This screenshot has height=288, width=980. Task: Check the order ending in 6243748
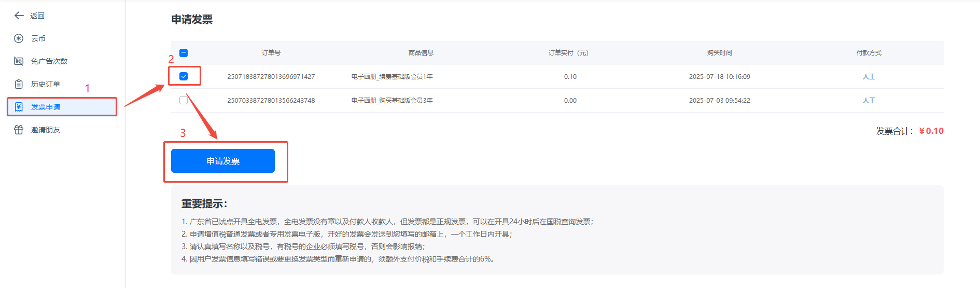point(184,100)
